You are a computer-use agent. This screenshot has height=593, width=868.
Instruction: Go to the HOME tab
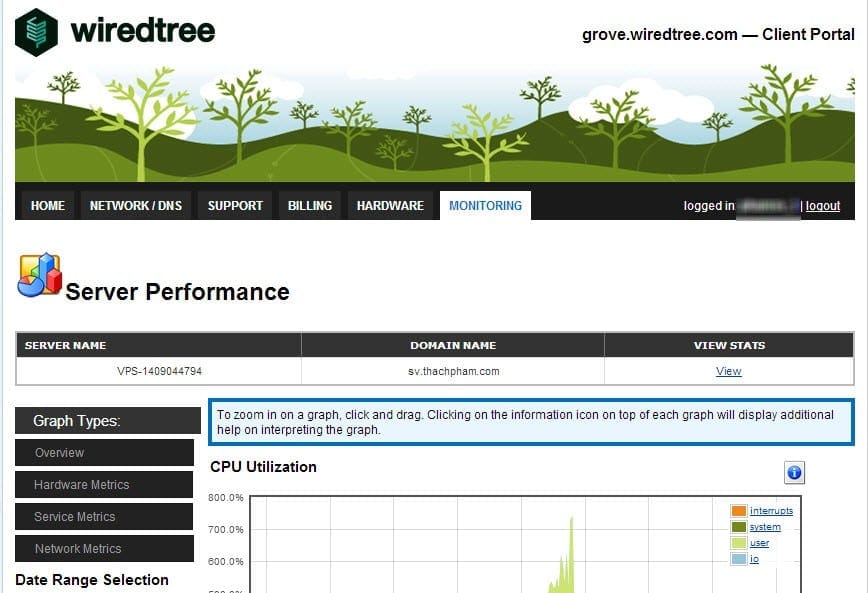point(48,205)
